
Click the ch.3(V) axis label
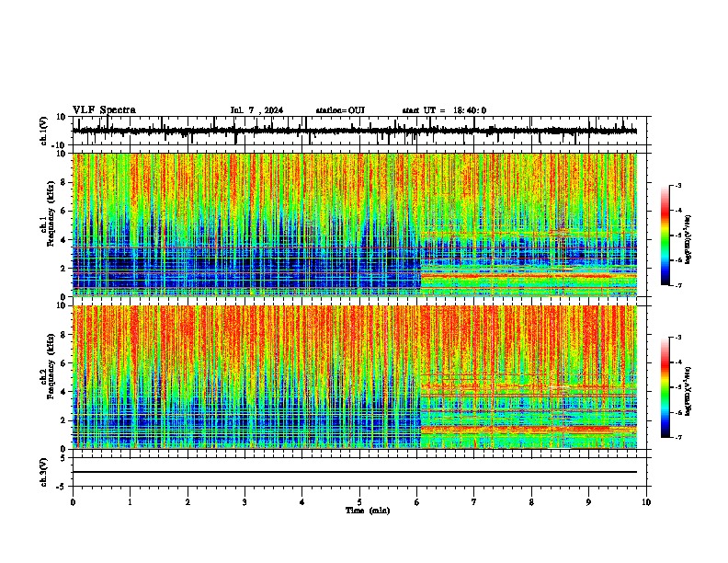click(44, 472)
